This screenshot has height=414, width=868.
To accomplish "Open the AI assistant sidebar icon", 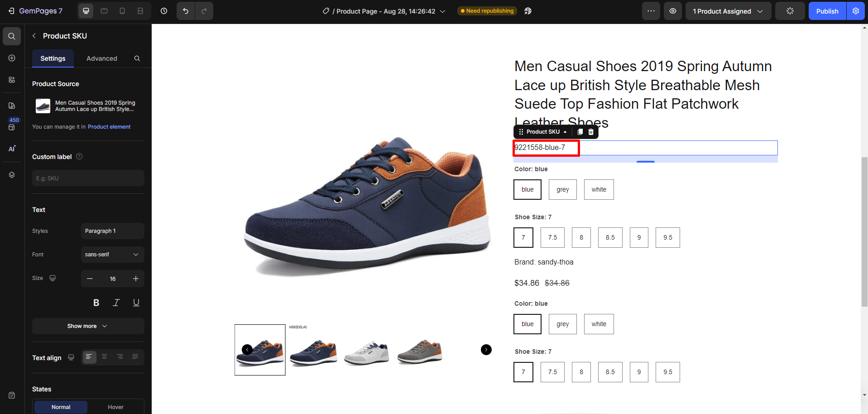I will coord(12,149).
